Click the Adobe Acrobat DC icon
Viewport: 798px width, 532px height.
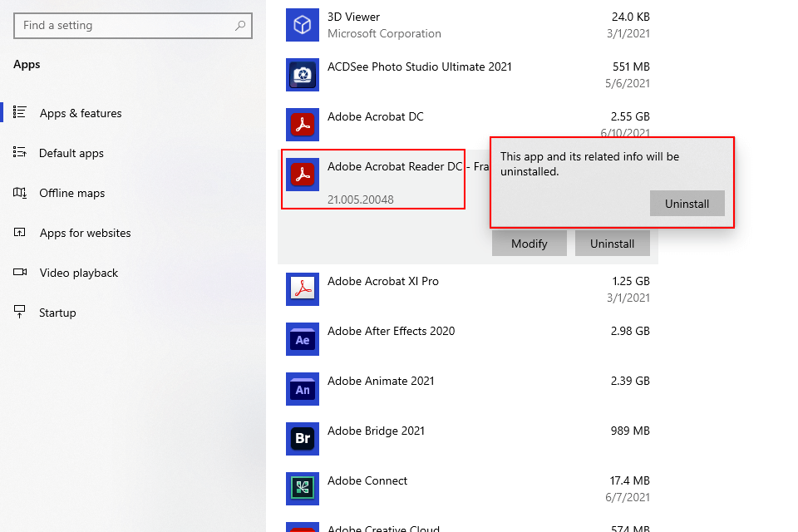click(x=303, y=125)
